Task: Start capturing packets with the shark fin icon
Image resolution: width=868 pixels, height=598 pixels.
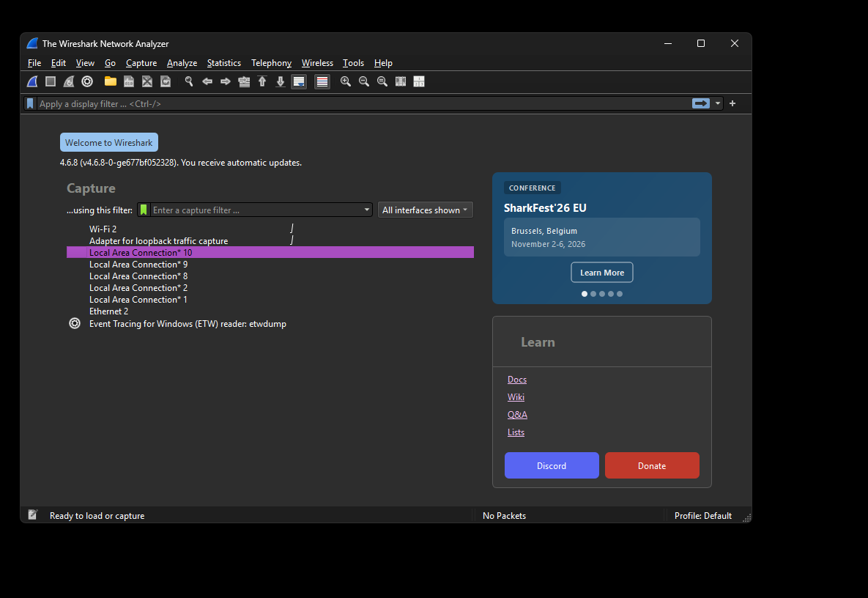Action: pos(32,81)
